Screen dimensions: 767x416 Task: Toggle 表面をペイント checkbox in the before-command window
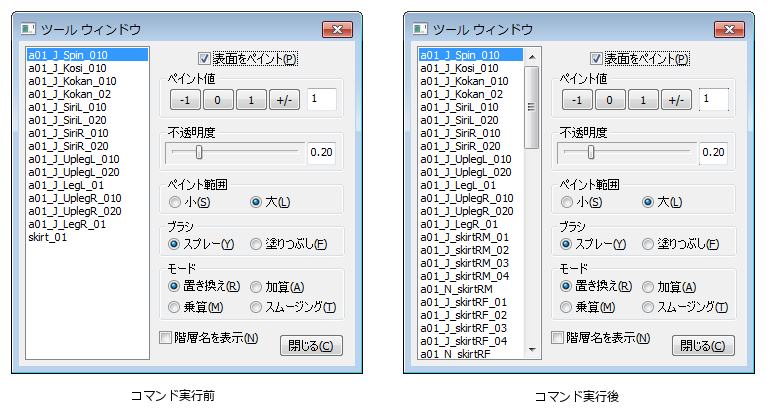coord(205,59)
